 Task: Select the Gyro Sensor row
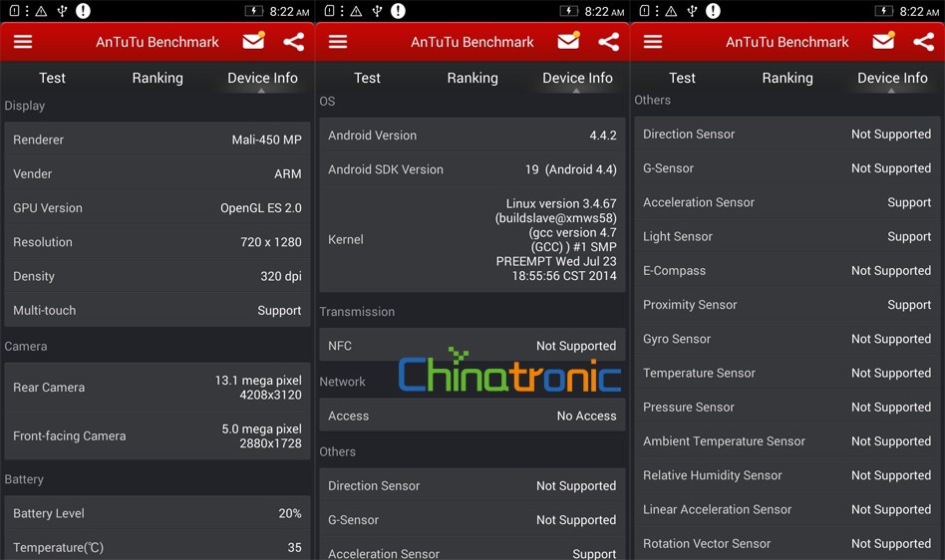click(787, 339)
